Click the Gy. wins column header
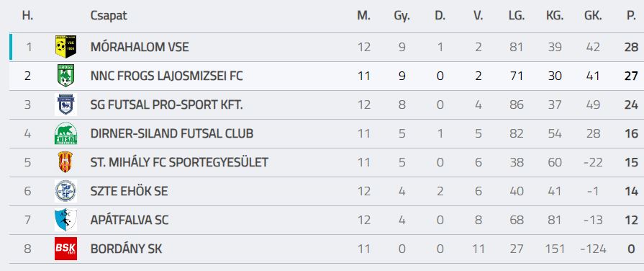This screenshot has height=271, width=644. tap(402, 16)
